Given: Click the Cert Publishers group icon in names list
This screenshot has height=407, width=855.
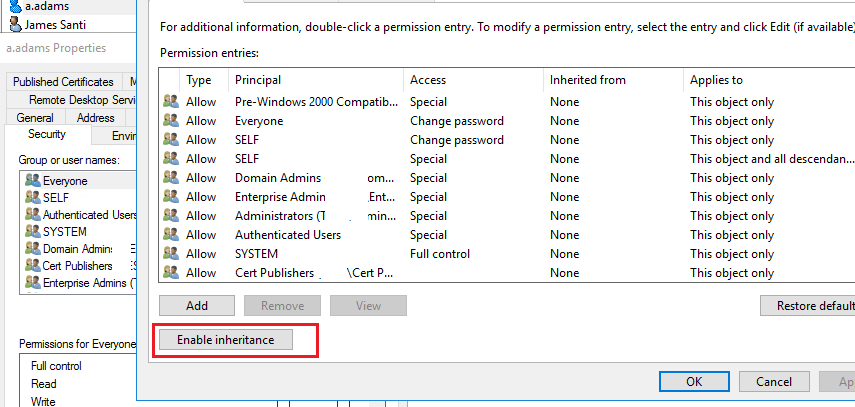Looking at the screenshot, I should (x=33, y=266).
